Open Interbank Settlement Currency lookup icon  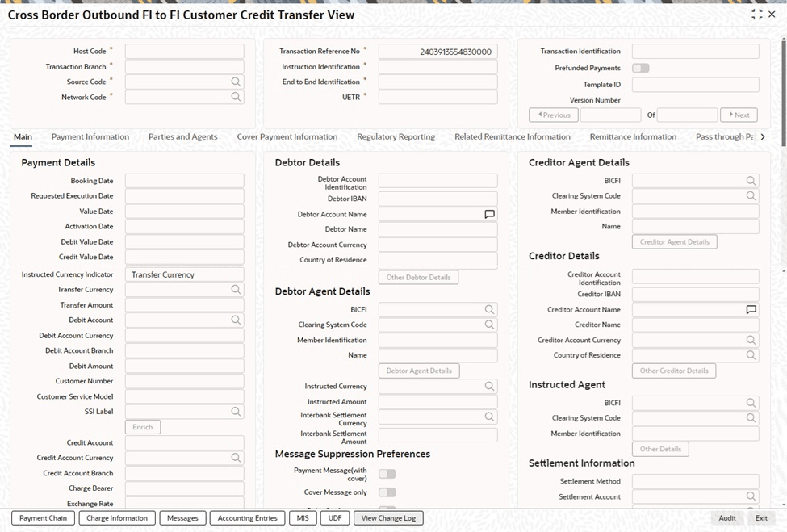point(489,417)
